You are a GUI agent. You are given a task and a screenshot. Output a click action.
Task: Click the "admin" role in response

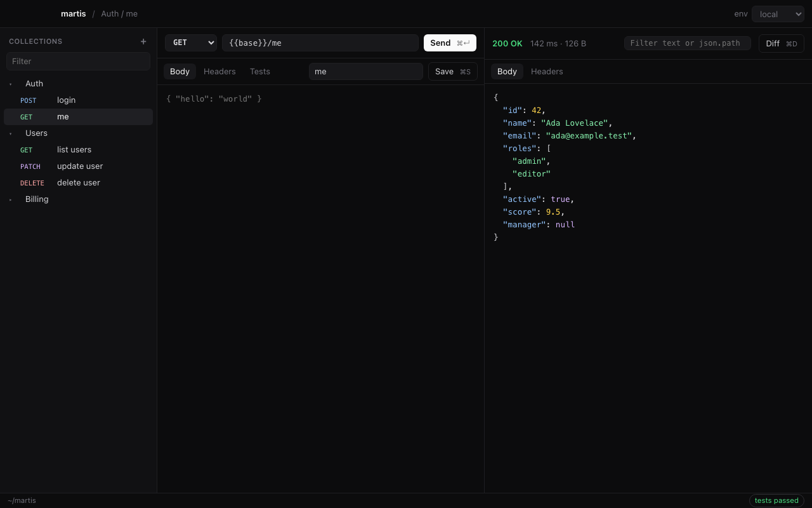(529, 161)
